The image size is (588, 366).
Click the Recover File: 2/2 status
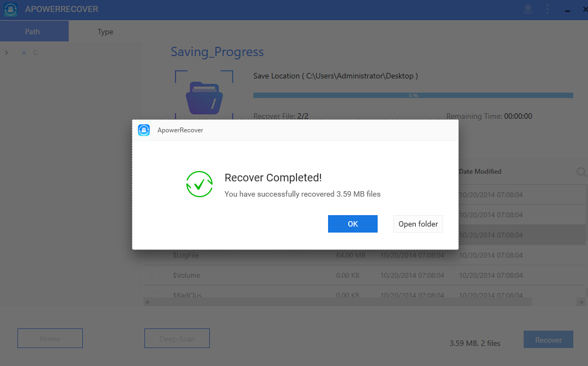(281, 116)
